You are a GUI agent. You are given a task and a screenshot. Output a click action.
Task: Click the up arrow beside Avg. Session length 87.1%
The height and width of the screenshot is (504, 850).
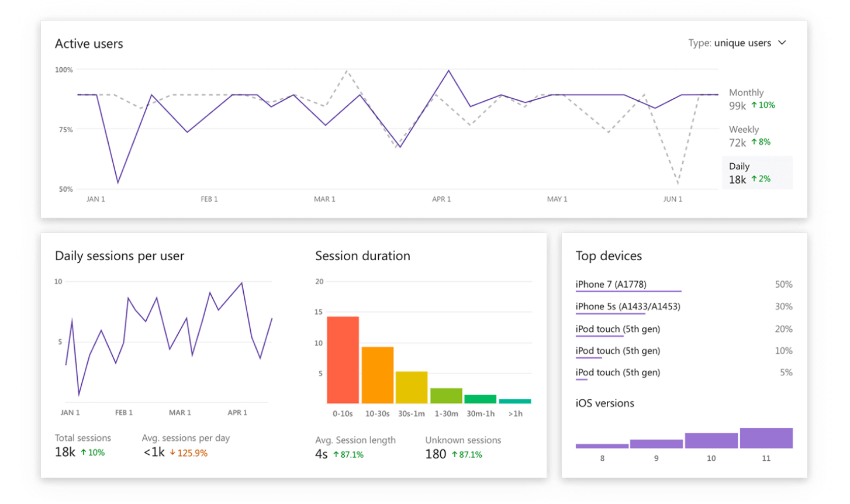point(336,454)
